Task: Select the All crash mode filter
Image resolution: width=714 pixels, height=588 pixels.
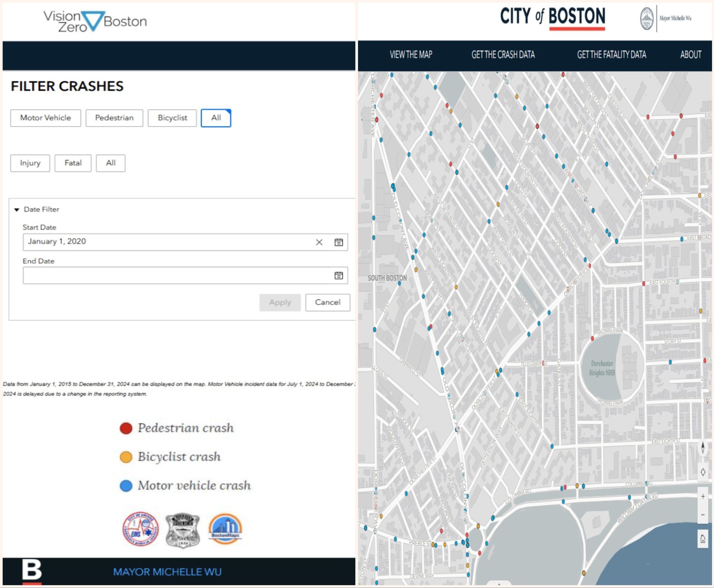Action: (x=216, y=118)
